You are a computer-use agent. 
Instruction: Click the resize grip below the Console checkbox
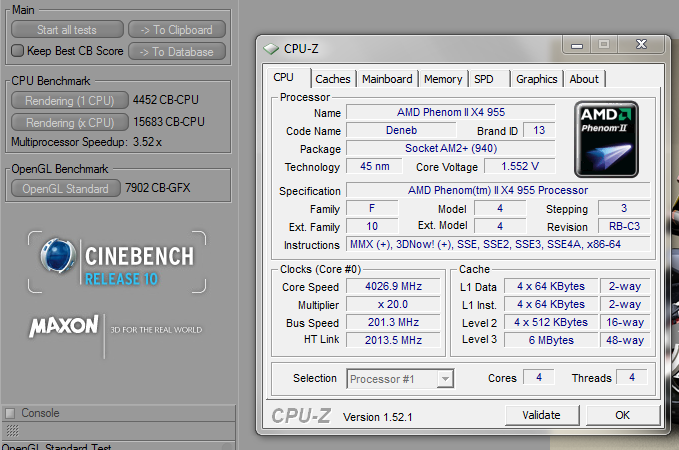[x=12, y=431]
